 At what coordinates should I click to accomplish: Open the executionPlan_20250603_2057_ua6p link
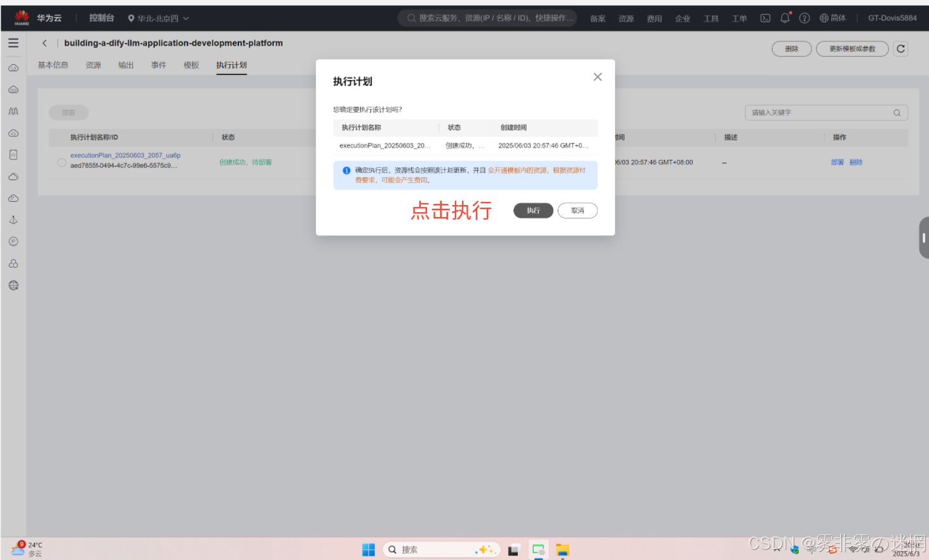[125, 156]
